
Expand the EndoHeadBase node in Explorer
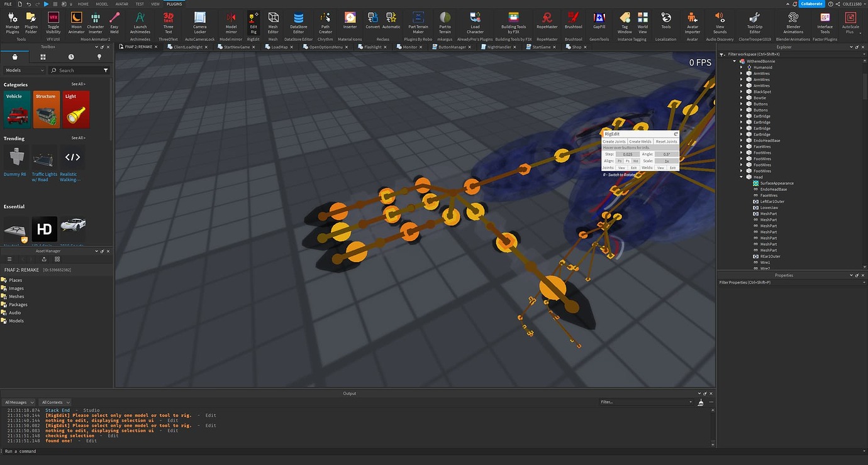pos(742,141)
